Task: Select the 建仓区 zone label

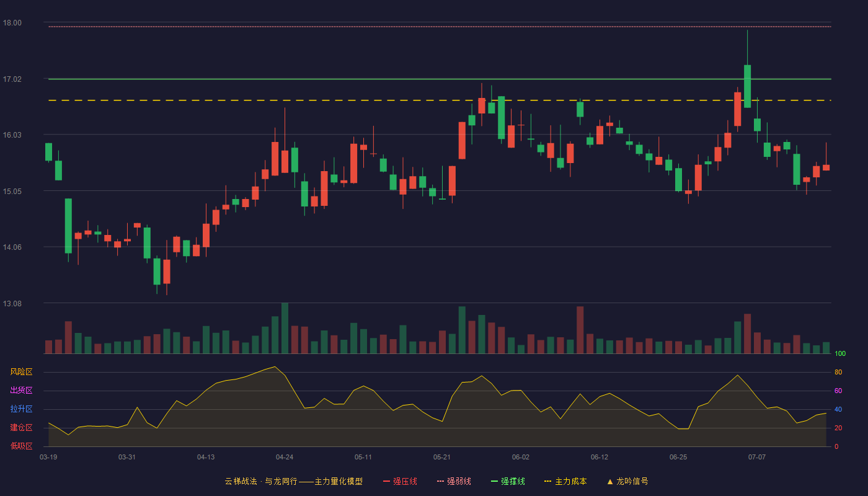Action: (21, 428)
